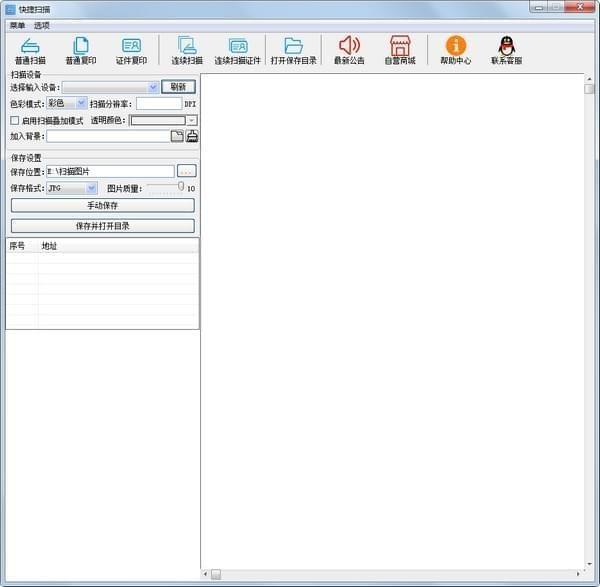The width and height of the screenshot is (600, 587).
Task: Open the 菜单 menu
Action: pos(17,26)
